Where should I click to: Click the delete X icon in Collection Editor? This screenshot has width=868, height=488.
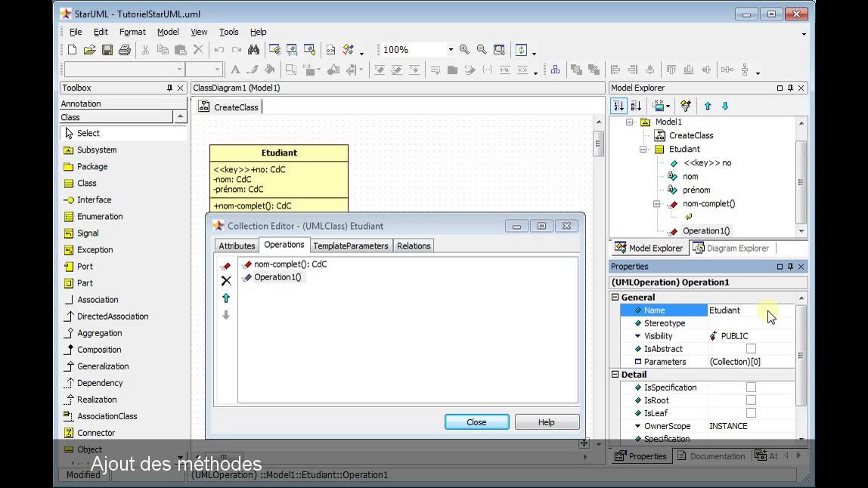coord(226,281)
